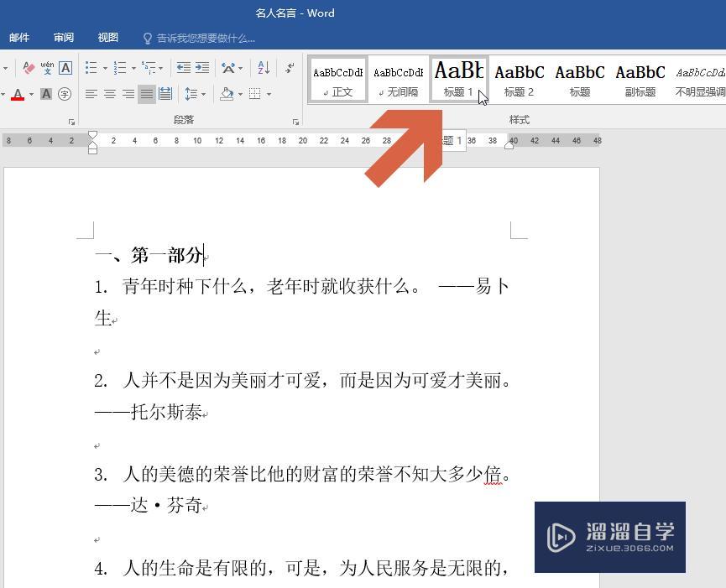Click the line ——达·芬奇
This screenshot has height=588, width=726.
click(149, 505)
